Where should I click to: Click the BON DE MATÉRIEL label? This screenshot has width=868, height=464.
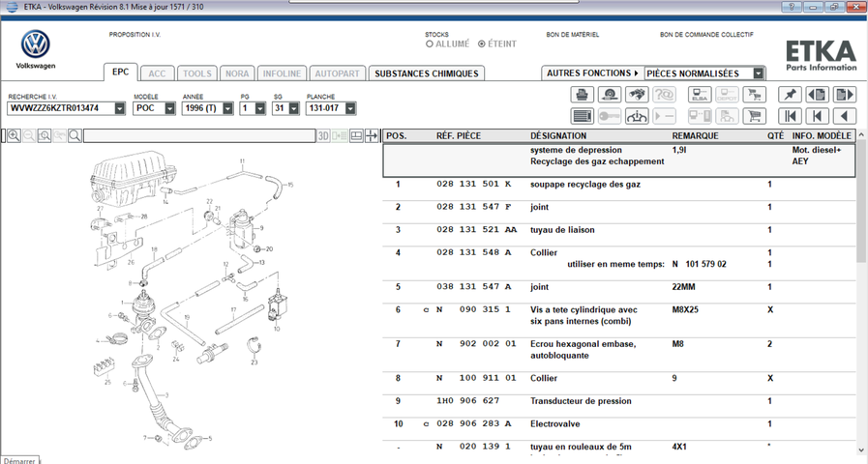[573, 34]
